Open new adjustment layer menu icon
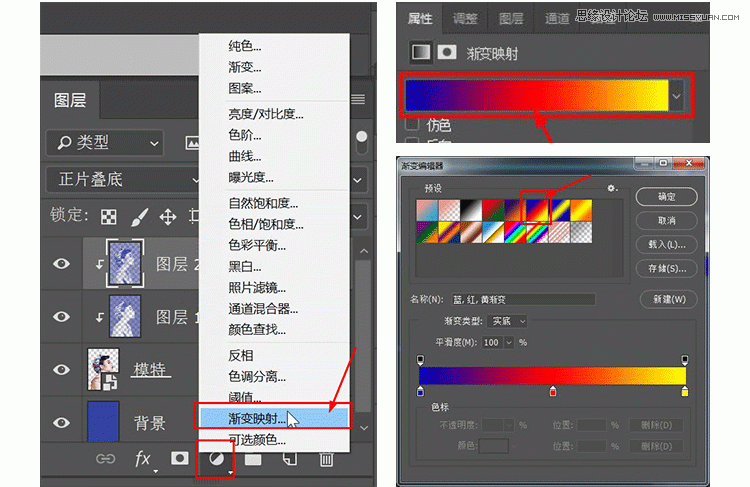750x487 pixels. pyautogui.click(x=217, y=459)
